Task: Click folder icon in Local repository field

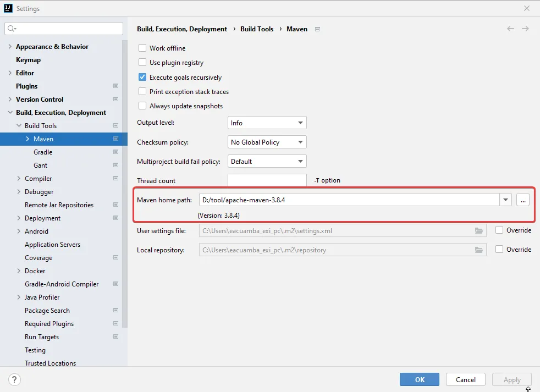Action: [x=479, y=250]
